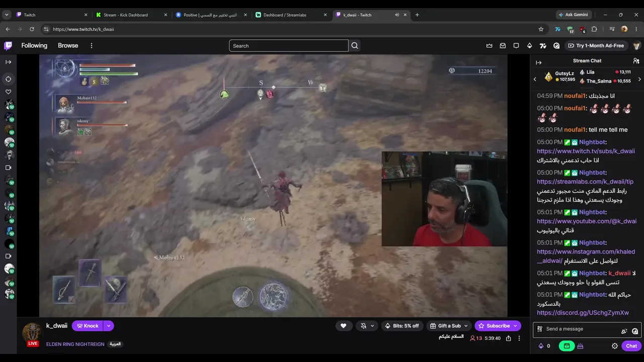Show previous gift leaderboard entries arrow
644x362 pixels.
[535, 79]
